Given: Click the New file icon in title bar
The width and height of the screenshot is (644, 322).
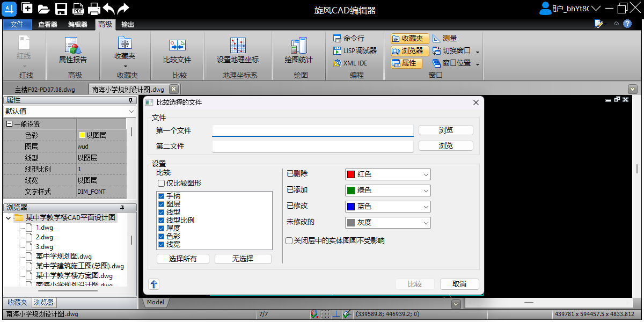Looking at the screenshot, I should coord(27,8).
